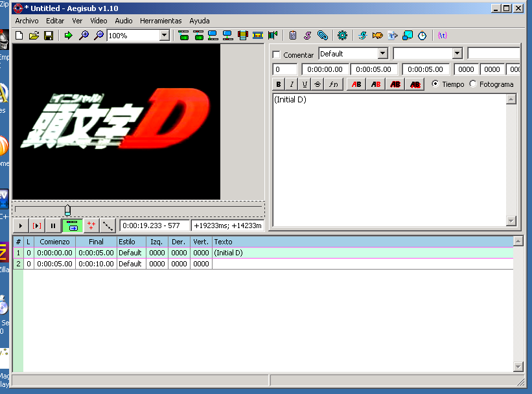Viewport: 532px width, 394px height.
Task: Click the filmstrip snap-to-scene icon
Action: click(258, 35)
